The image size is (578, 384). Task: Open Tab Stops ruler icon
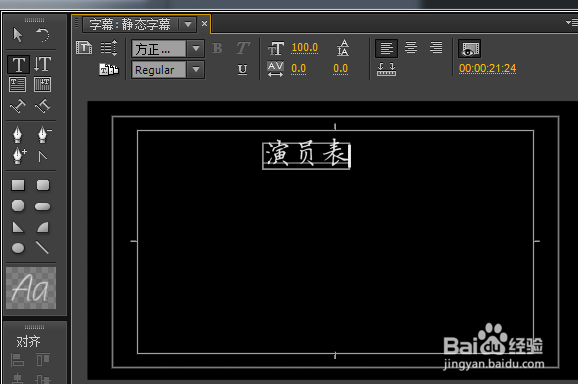pyautogui.click(x=386, y=69)
